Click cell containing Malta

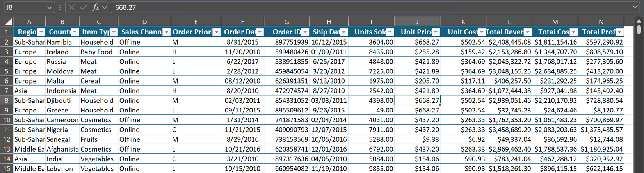click(62, 81)
